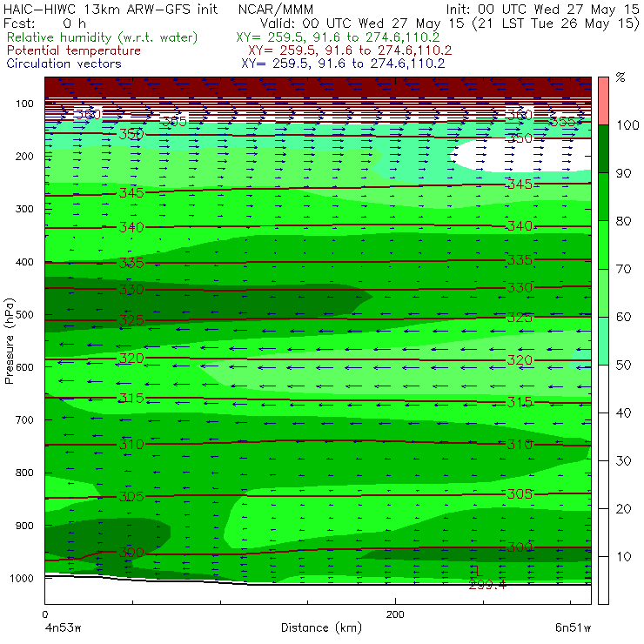Click the '1000' pressure axis tick label

pyautogui.click(x=22, y=578)
